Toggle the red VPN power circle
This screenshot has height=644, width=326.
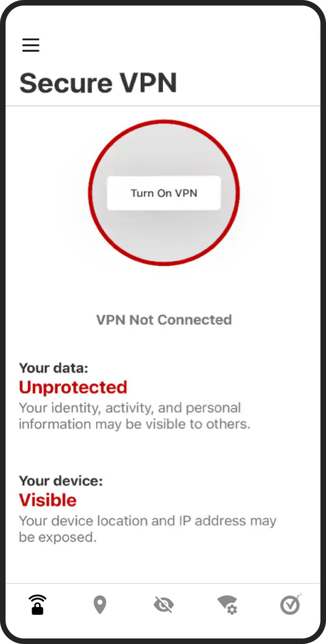point(164,192)
